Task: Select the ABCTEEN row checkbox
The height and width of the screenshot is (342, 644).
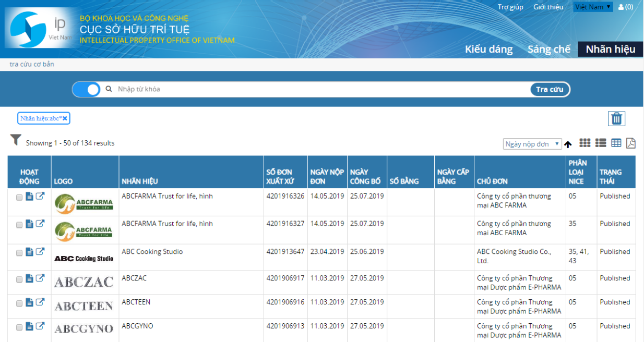Action: [19, 303]
